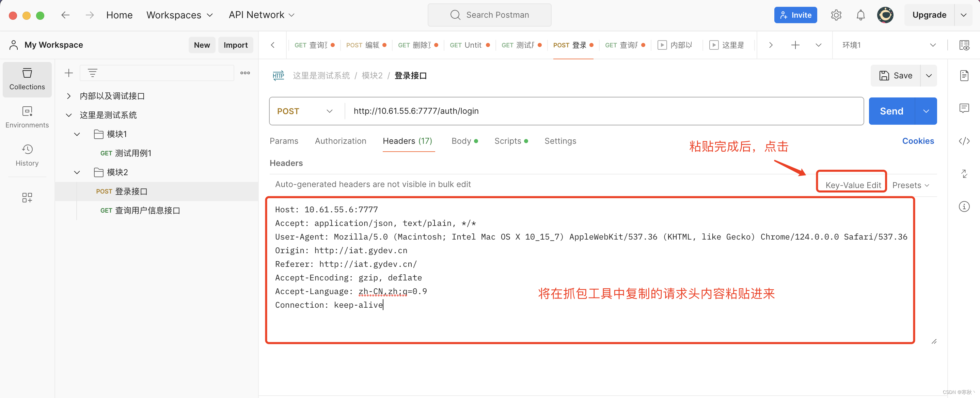980x398 pixels.
Task: Open the documentation panel
Action: 965,76
